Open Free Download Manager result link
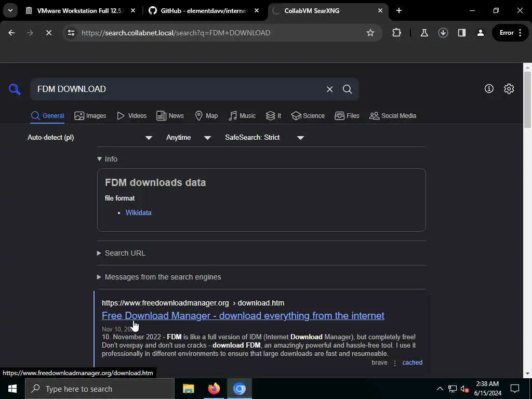The width and height of the screenshot is (532, 399). click(243, 315)
